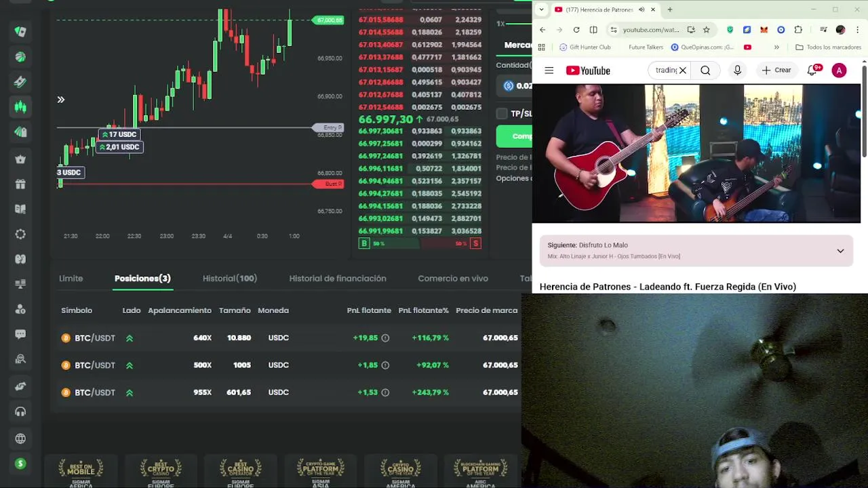
Task: Click the 17 USDC position label on chart
Action: pyautogui.click(x=119, y=134)
